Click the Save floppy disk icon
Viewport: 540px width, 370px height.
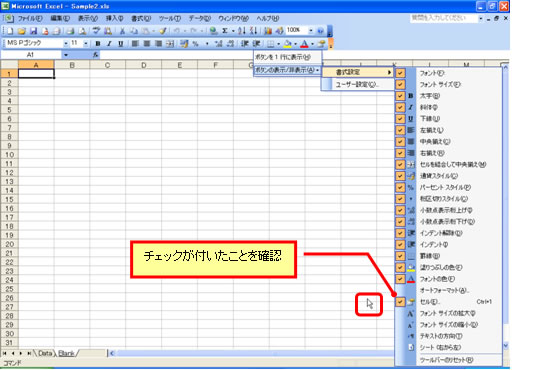33,31
